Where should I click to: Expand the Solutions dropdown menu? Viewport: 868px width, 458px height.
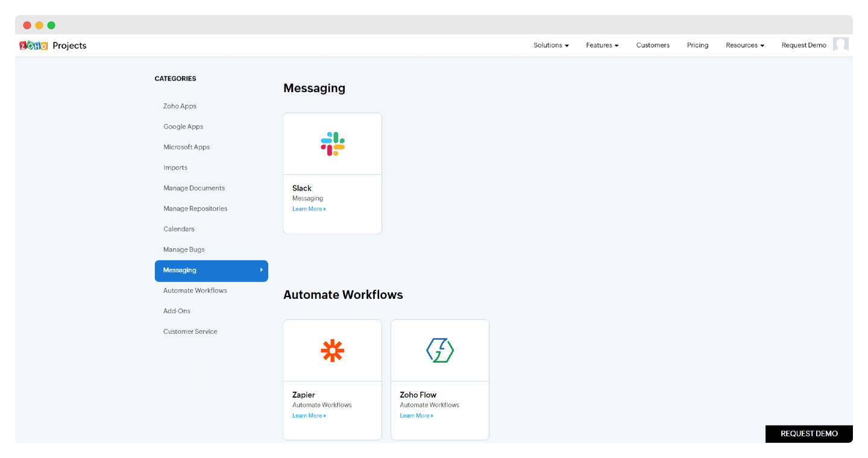point(551,45)
